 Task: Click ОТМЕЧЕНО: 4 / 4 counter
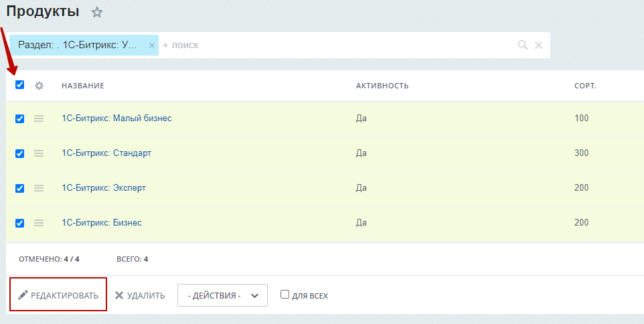50,260
